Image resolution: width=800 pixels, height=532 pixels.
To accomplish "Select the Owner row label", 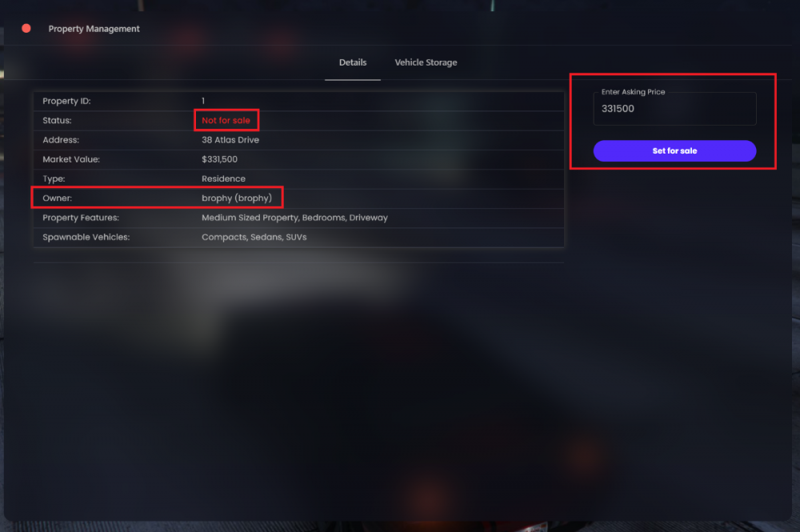I will tap(57, 198).
